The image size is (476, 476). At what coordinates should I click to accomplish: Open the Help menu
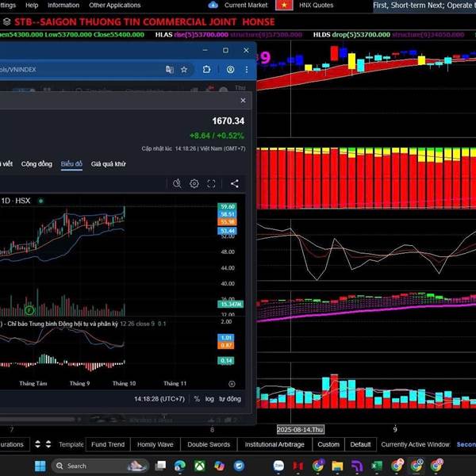32,6
